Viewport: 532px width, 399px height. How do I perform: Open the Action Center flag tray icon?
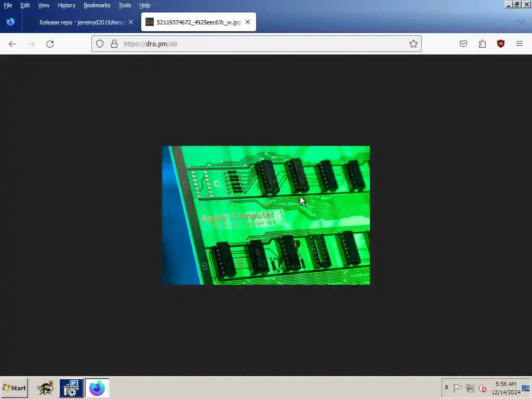click(x=457, y=388)
